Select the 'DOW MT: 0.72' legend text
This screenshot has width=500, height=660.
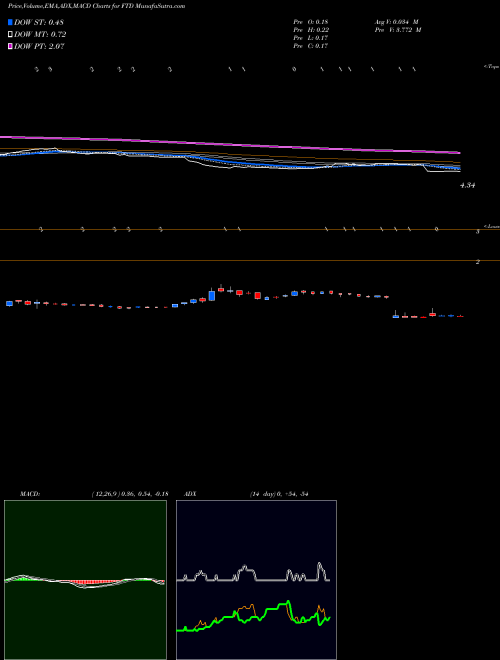(x=40, y=35)
